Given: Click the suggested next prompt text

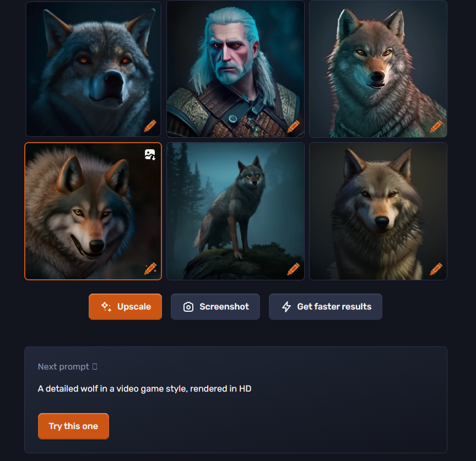Looking at the screenshot, I should coord(144,389).
